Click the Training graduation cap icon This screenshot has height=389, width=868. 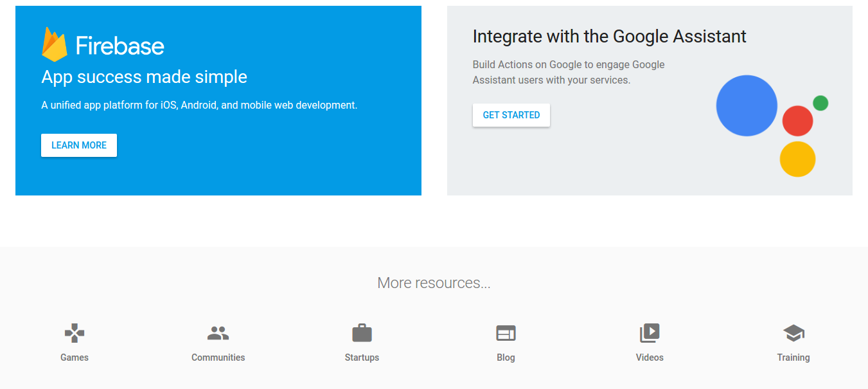pos(793,333)
